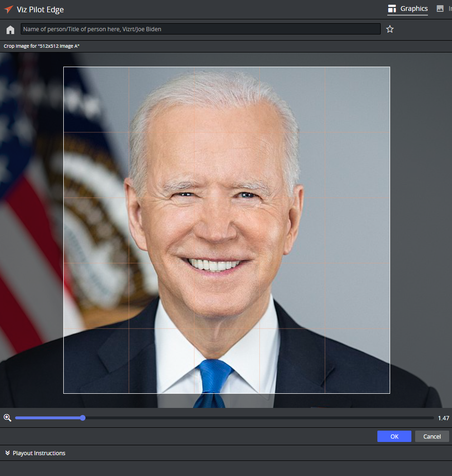
Task: Click the Viz Pilot Edge logo icon
Action: [9, 9]
